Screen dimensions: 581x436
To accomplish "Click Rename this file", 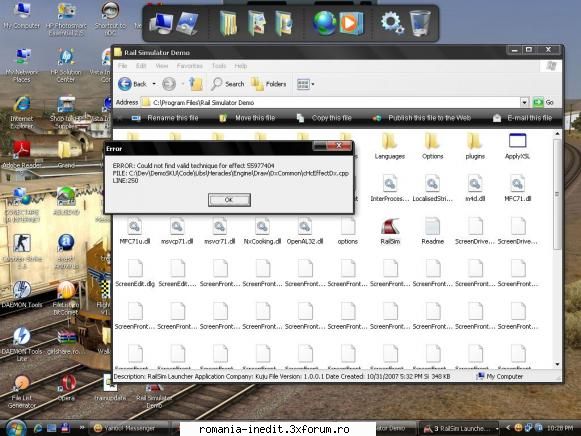I will [165, 118].
